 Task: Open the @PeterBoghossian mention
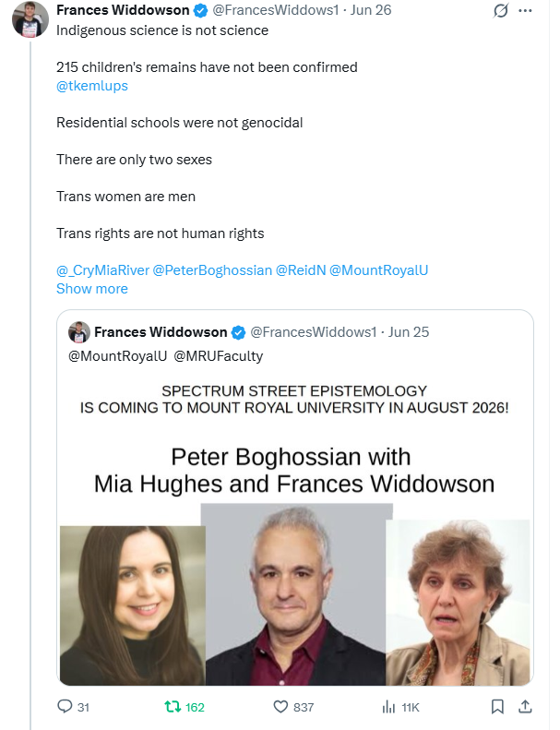coord(212,270)
